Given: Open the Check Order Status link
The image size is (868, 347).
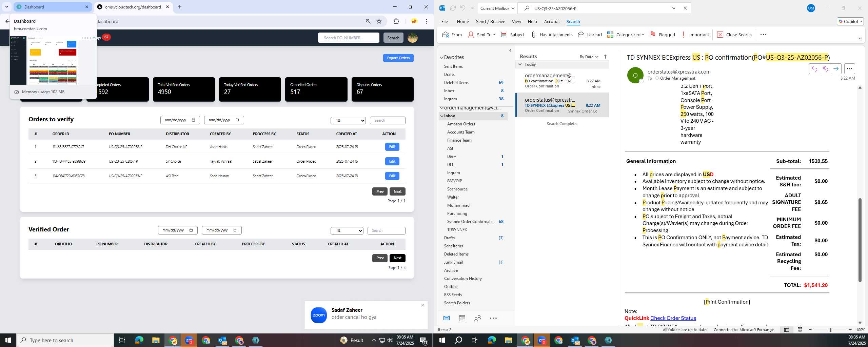Looking at the screenshot, I should click(x=673, y=318).
